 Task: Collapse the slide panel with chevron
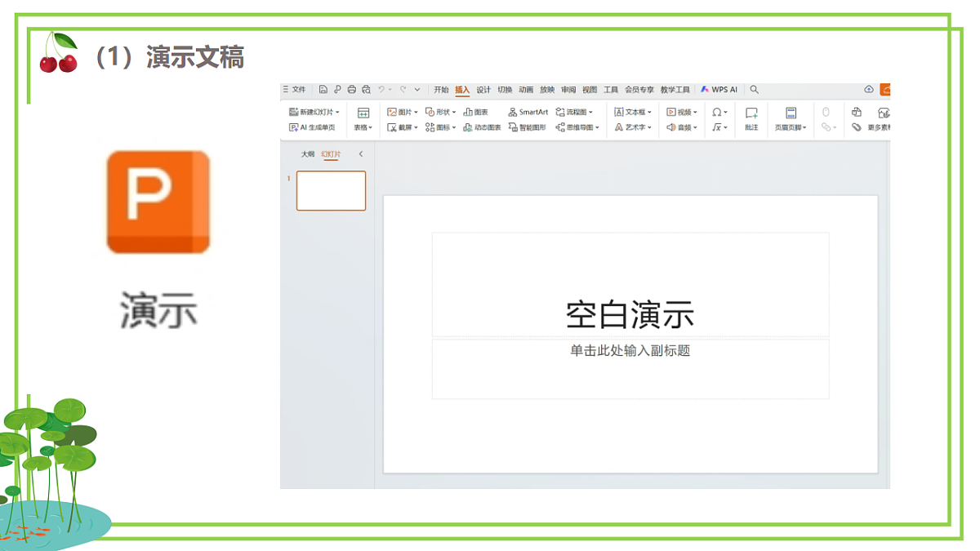[360, 153]
